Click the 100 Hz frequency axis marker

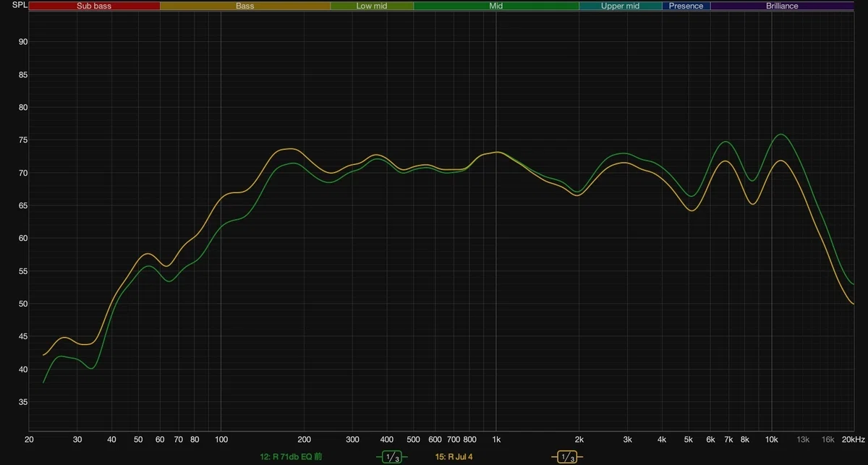pos(221,439)
